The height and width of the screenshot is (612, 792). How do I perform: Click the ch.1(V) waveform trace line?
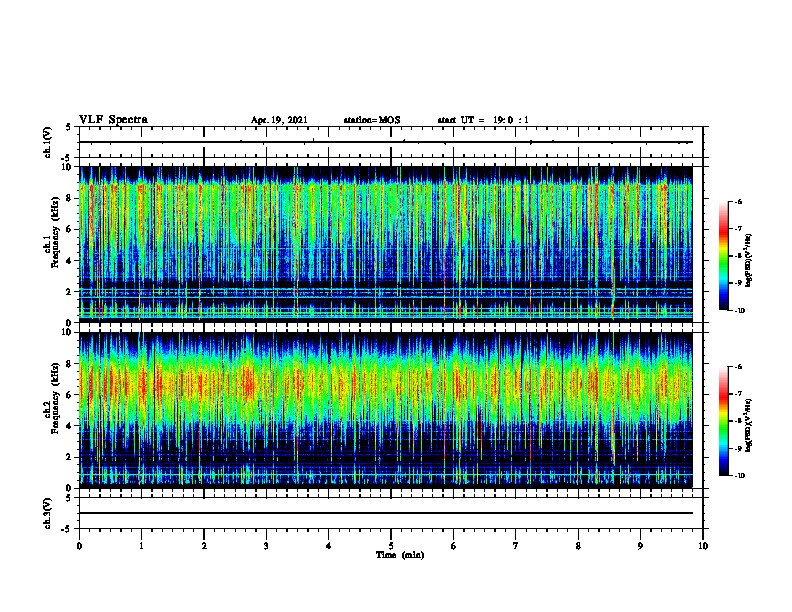[x=386, y=142]
